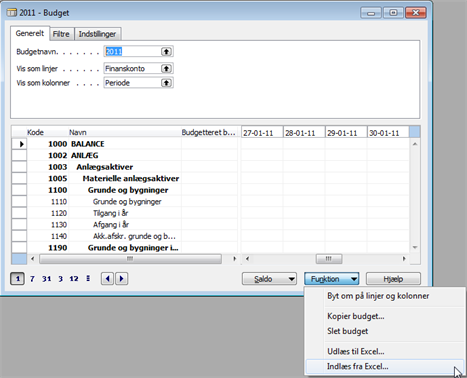
Task: Choose Udlæs til Excel... menu entry
Action: [x=356, y=352]
